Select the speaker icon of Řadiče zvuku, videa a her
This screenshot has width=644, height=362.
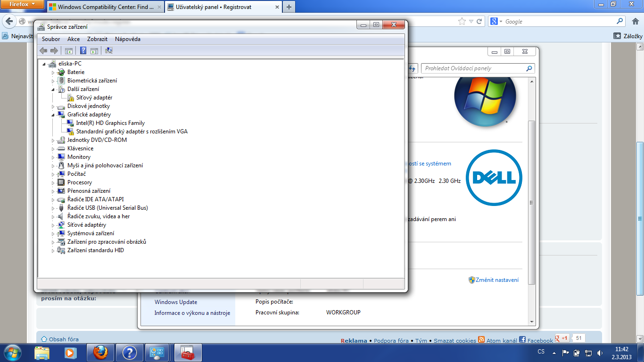point(61,216)
